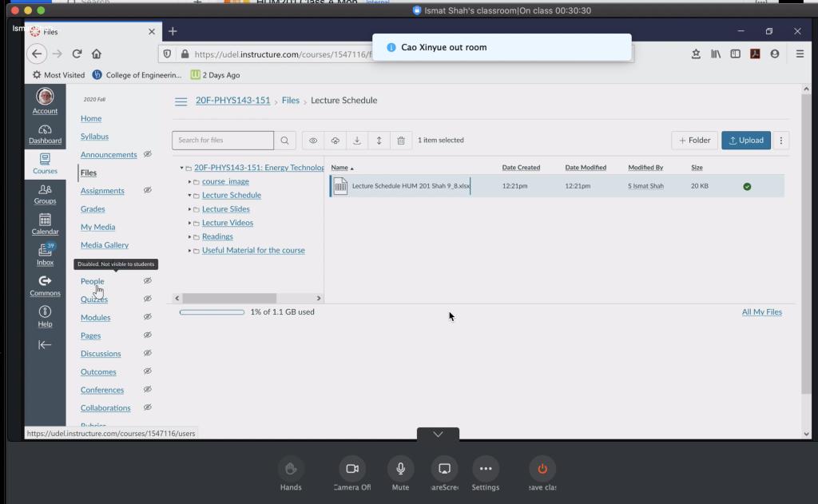The width and height of the screenshot is (818, 504).
Task: Expand the Lecture Slides folder arrow
Action: (190, 209)
